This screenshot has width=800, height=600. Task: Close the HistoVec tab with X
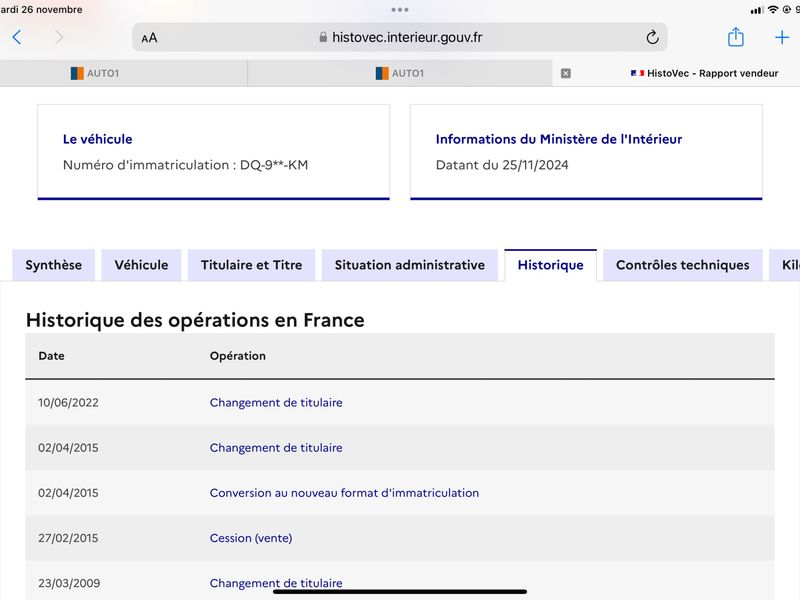click(x=565, y=73)
